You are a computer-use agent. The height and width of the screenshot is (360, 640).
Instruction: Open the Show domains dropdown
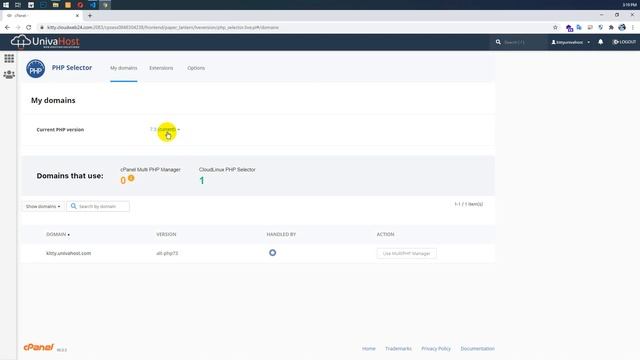click(x=43, y=207)
